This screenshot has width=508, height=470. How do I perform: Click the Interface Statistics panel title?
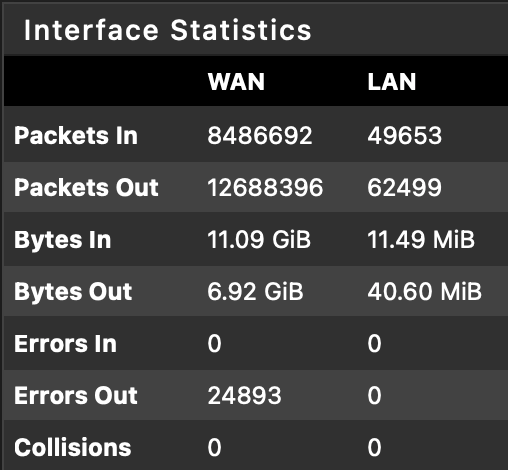[x=168, y=30]
